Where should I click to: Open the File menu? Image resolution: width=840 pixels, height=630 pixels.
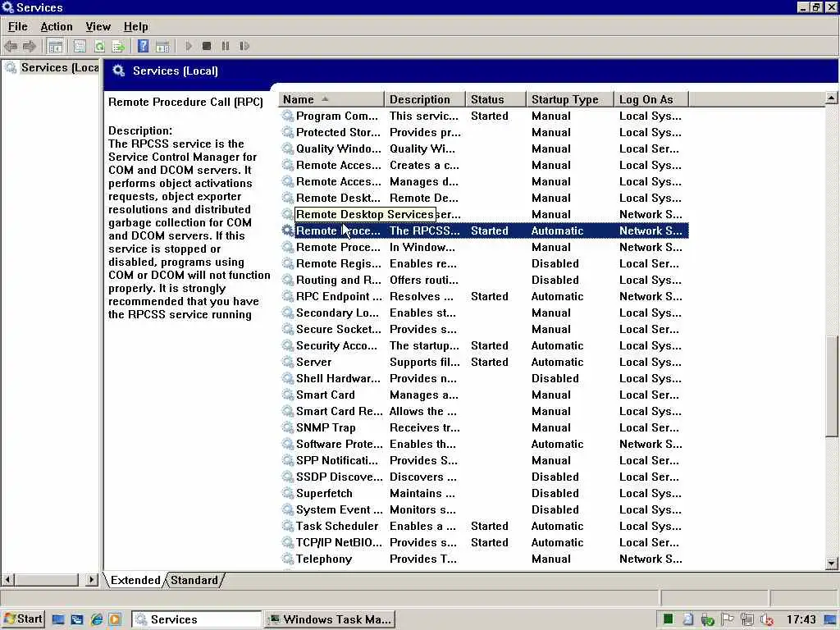(x=18, y=27)
